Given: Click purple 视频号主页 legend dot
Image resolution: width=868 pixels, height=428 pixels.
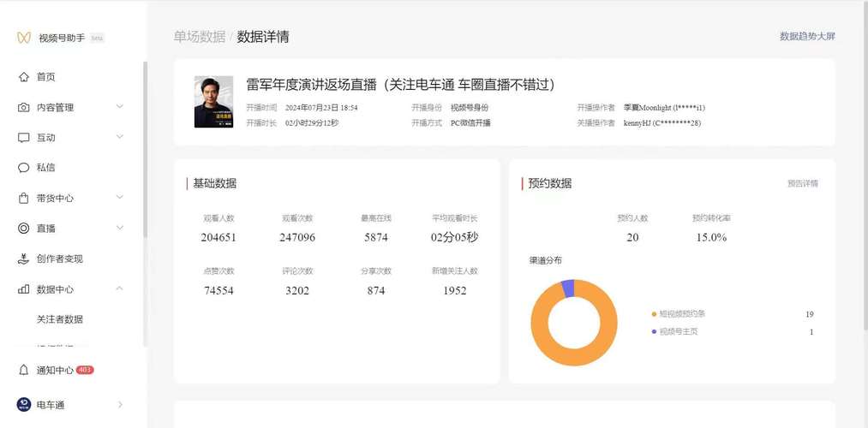Looking at the screenshot, I should click(x=654, y=332).
